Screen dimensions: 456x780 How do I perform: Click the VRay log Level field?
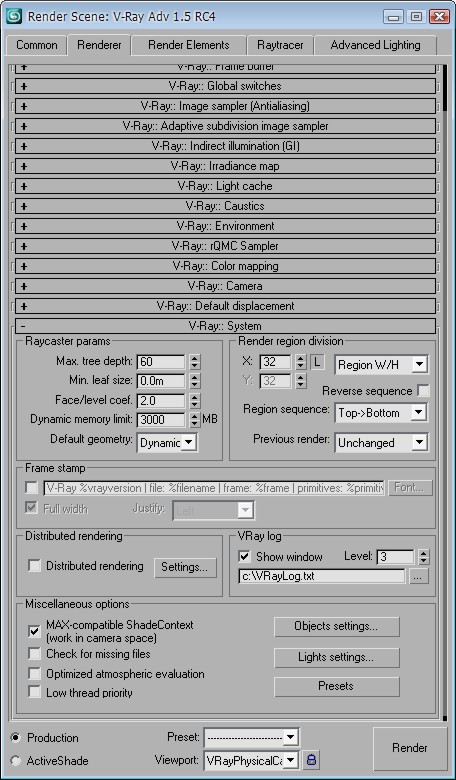[395, 557]
